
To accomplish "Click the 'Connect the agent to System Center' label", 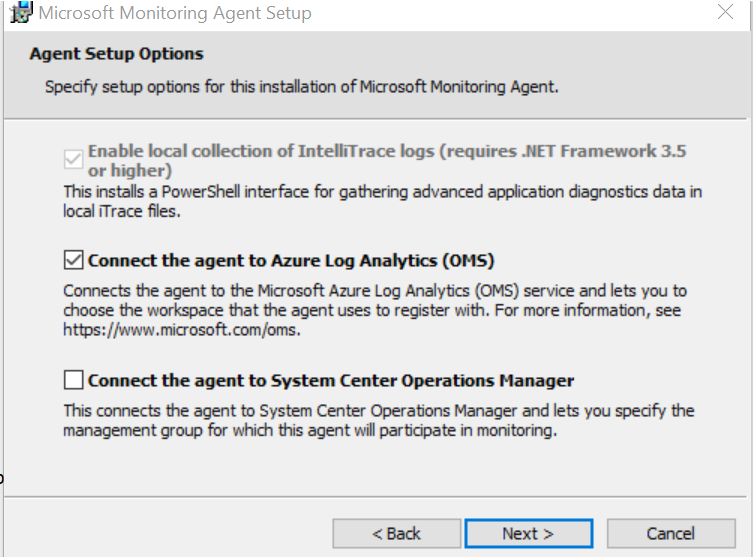I will (x=330, y=380).
